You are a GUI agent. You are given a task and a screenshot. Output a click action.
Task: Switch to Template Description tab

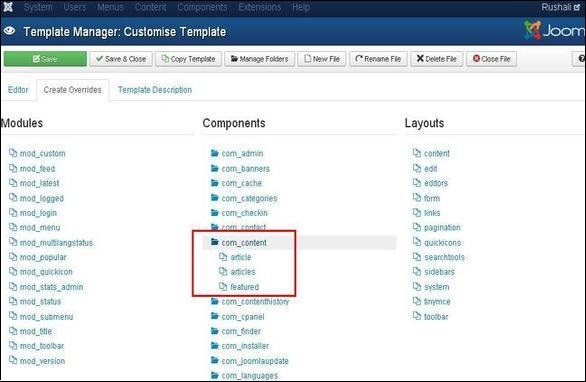155,90
